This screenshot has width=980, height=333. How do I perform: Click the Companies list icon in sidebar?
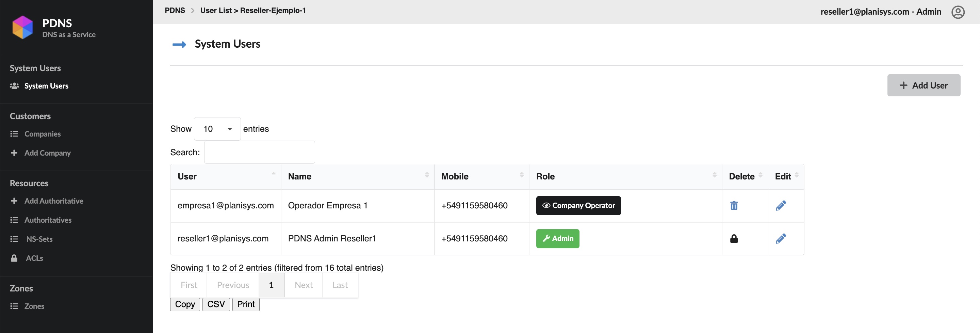tap(14, 134)
